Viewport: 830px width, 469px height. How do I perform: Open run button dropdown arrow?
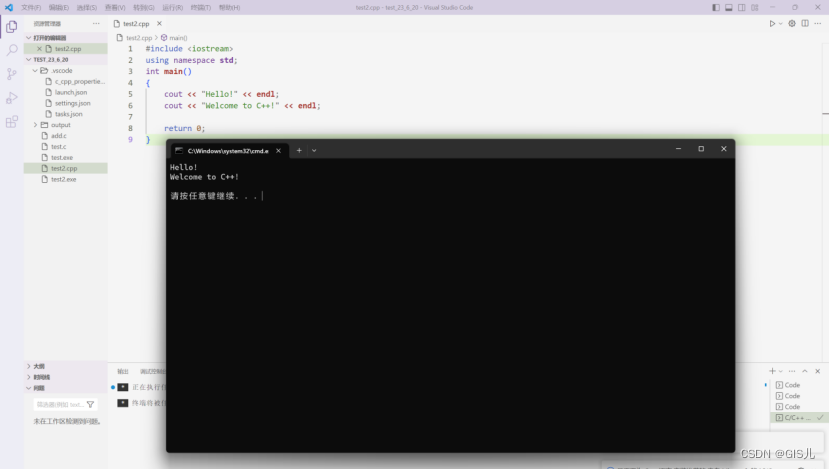[780, 24]
